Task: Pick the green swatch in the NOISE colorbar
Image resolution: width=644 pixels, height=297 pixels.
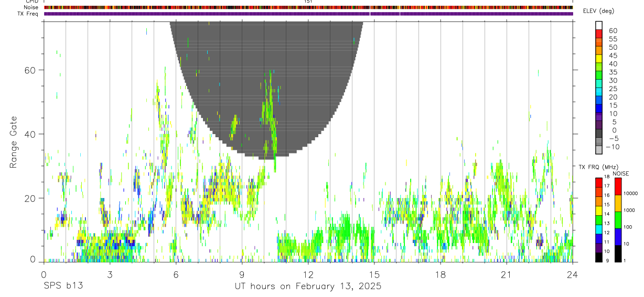Action: [x=617, y=219]
